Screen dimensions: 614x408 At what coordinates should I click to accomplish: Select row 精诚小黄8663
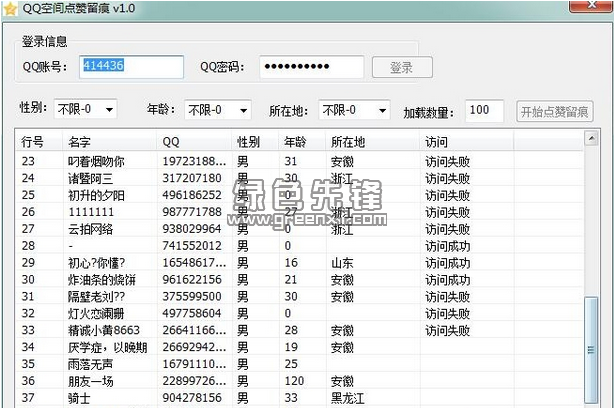[300, 330]
